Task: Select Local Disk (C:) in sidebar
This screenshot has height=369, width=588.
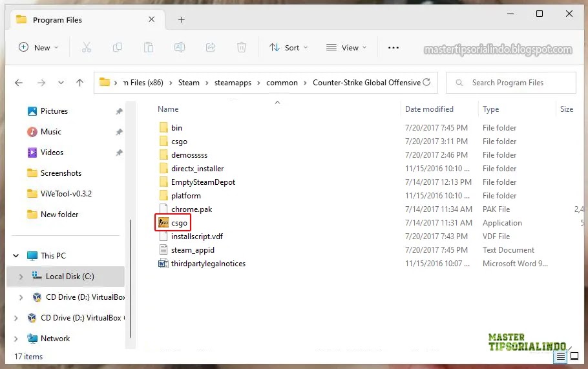Action: (x=66, y=277)
